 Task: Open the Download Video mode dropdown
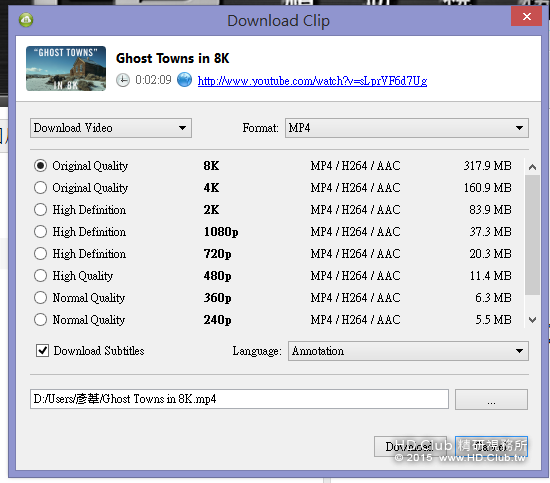tap(111, 128)
